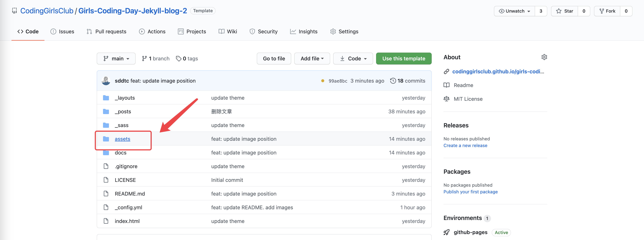The height and width of the screenshot is (240, 644).
Task: Click Unwatch to toggle notifications
Action: point(514,11)
